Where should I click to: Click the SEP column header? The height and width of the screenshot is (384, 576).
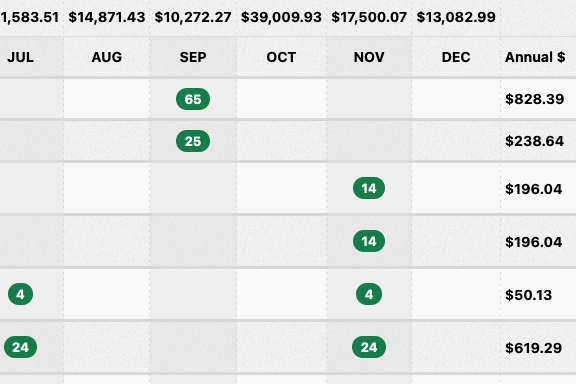tap(193, 57)
